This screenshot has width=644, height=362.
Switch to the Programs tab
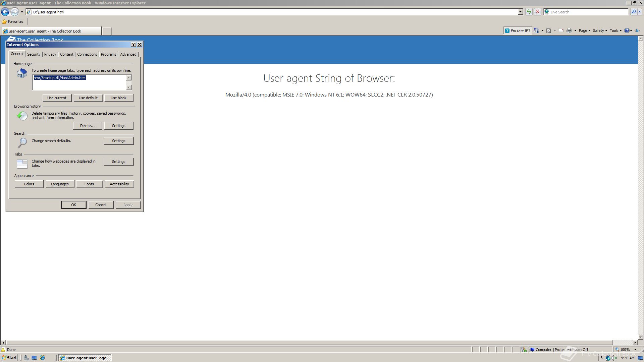pyautogui.click(x=108, y=54)
